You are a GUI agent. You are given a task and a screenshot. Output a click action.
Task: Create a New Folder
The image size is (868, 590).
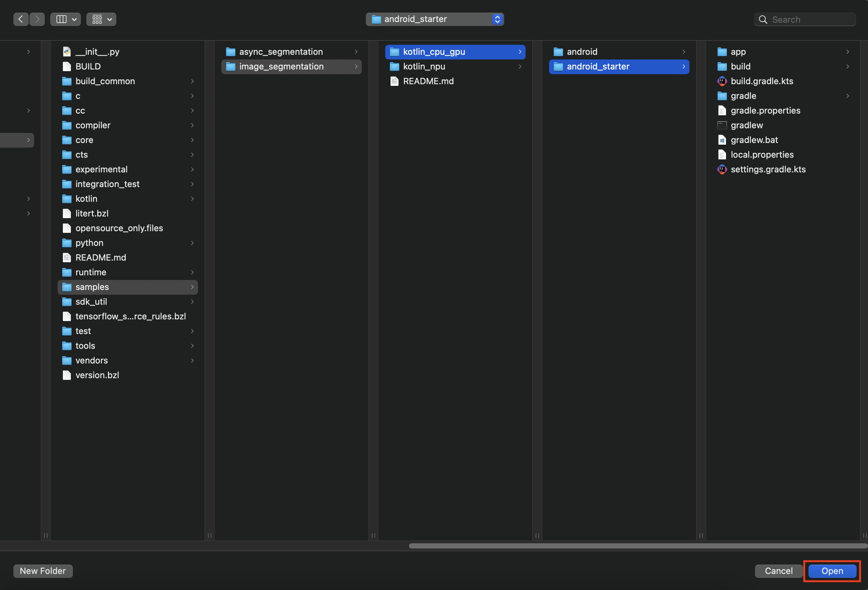(43, 571)
